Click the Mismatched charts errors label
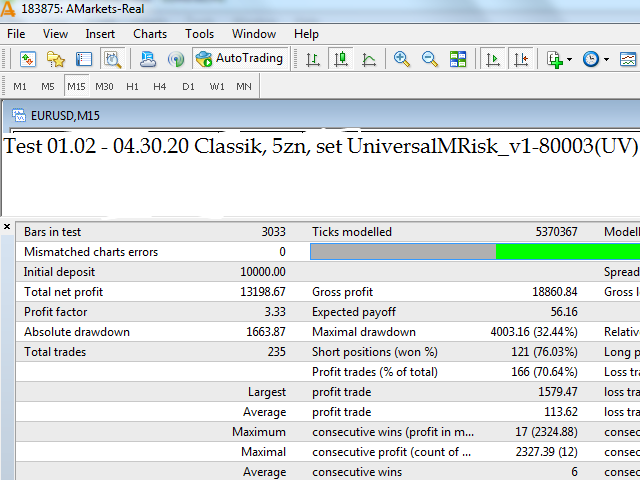 pos(91,252)
